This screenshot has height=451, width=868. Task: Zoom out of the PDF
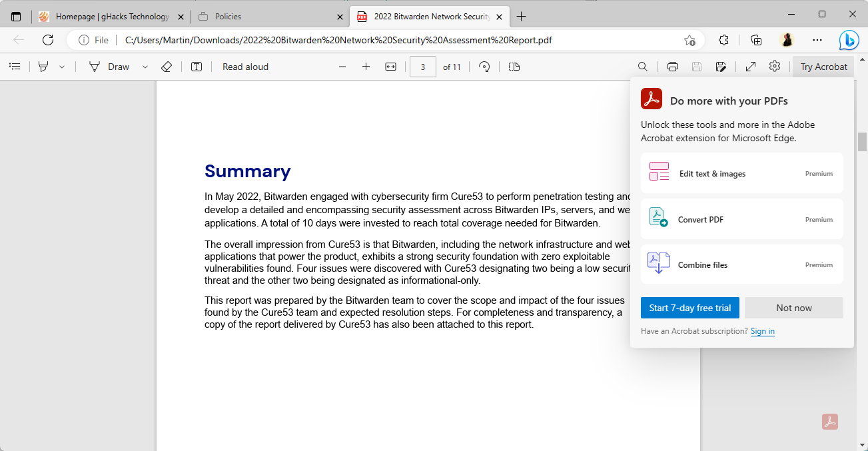click(x=342, y=67)
